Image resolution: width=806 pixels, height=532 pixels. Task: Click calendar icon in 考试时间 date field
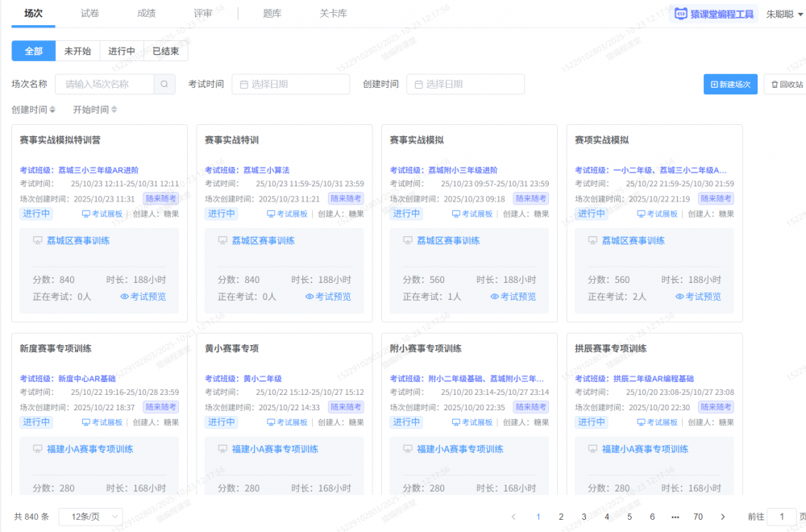tap(242, 84)
